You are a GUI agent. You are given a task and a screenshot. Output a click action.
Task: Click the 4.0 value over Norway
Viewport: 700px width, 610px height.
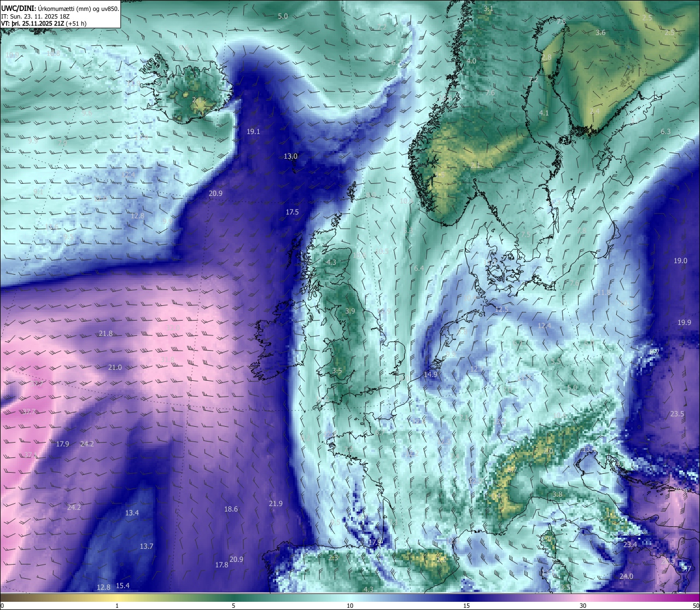tap(471, 61)
